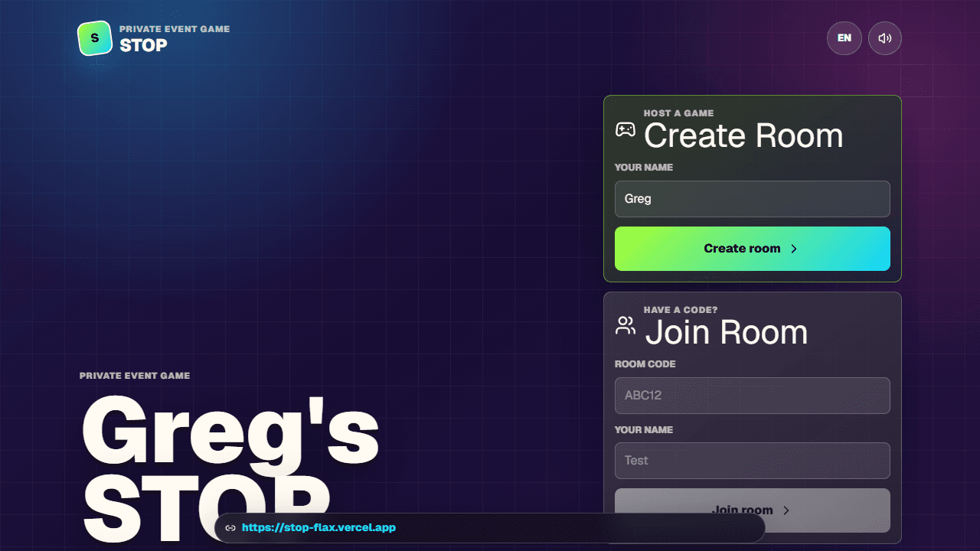Click the HOST A GAME label

point(678,113)
